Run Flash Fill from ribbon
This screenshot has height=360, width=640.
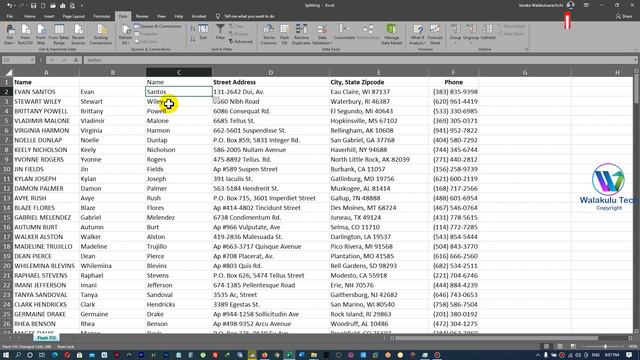(284, 34)
